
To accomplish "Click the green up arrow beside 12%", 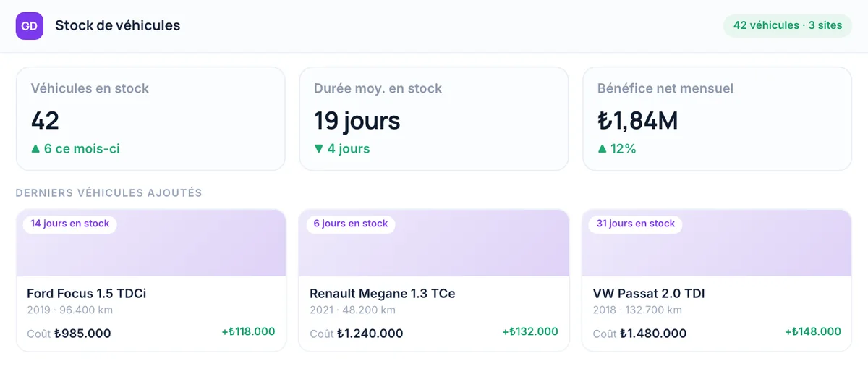I will (x=603, y=149).
